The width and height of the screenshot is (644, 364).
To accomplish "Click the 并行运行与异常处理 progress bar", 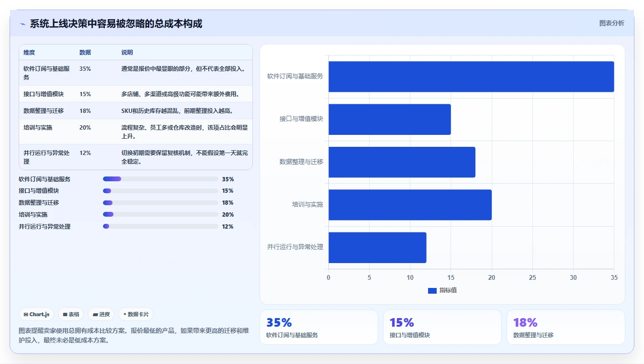I will pyautogui.click(x=160, y=227).
